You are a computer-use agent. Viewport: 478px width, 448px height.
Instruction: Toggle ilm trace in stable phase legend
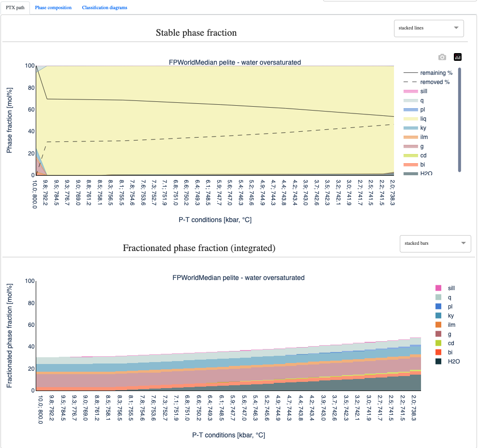click(x=416, y=137)
